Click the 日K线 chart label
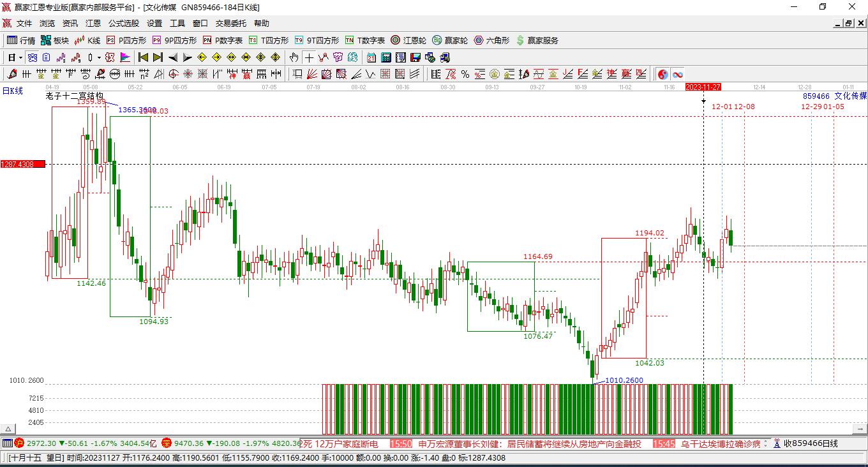 (12, 91)
